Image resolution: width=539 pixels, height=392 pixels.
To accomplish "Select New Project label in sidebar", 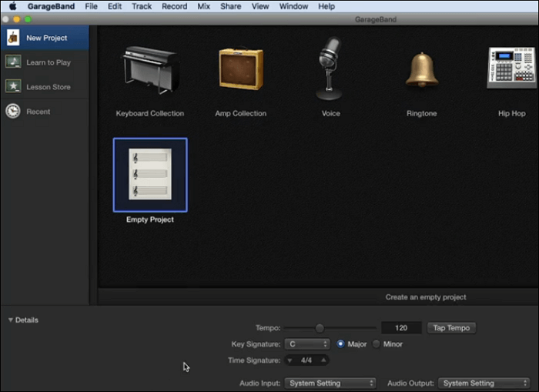I will click(x=47, y=38).
